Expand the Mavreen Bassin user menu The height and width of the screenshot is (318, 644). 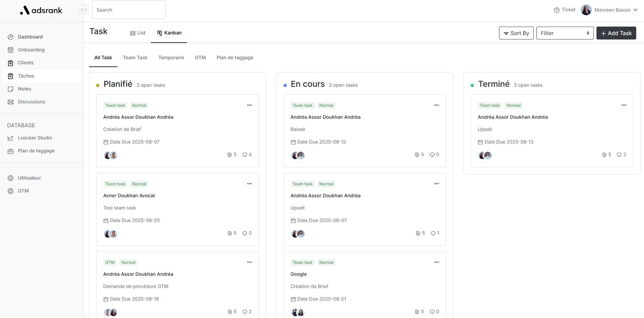coord(636,10)
